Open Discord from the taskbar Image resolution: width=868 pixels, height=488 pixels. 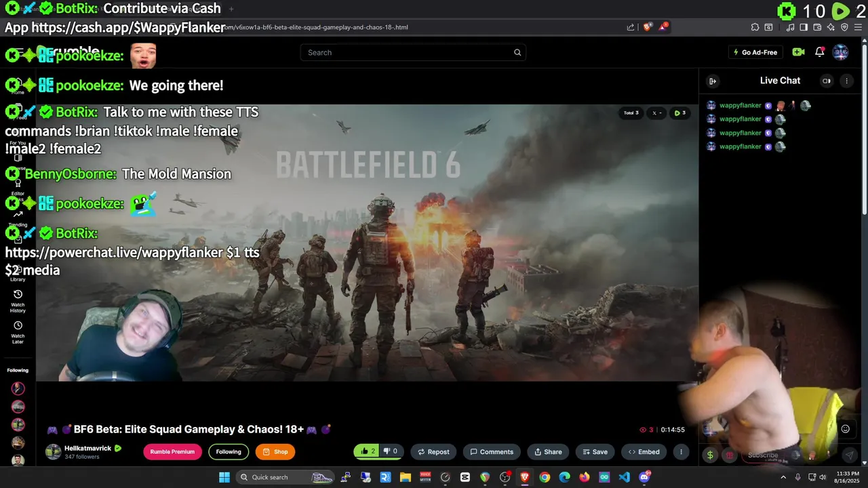point(644,477)
